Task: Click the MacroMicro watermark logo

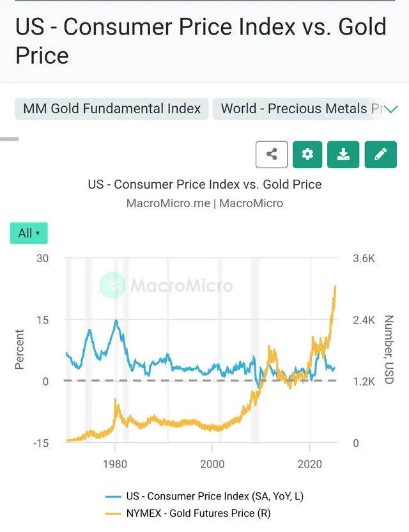Action: click(x=166, y=285)
